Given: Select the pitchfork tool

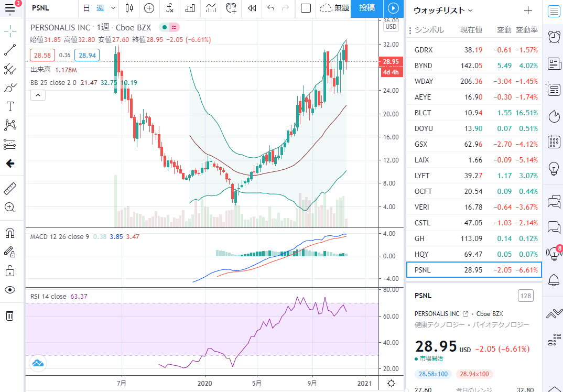Looking at the screenshot, I should pos(10,69).
